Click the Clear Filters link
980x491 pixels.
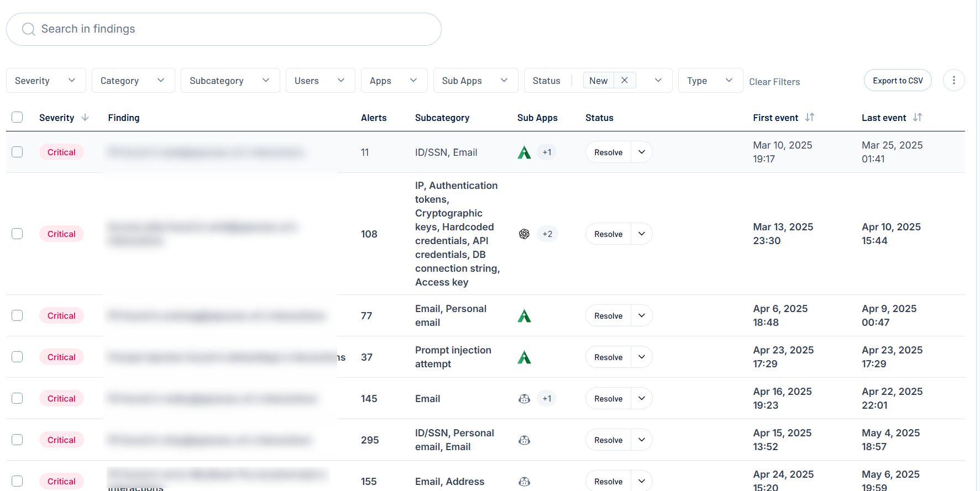774,82
